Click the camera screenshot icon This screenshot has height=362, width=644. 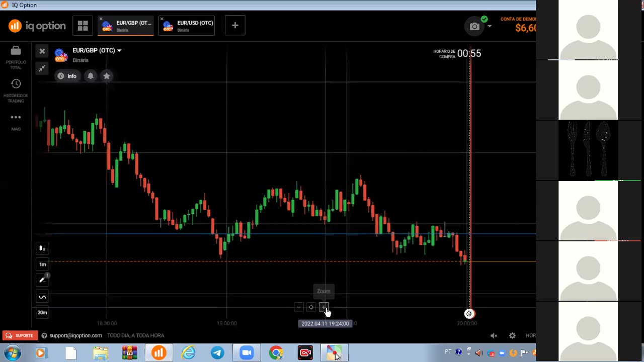[x=474, y=27]
